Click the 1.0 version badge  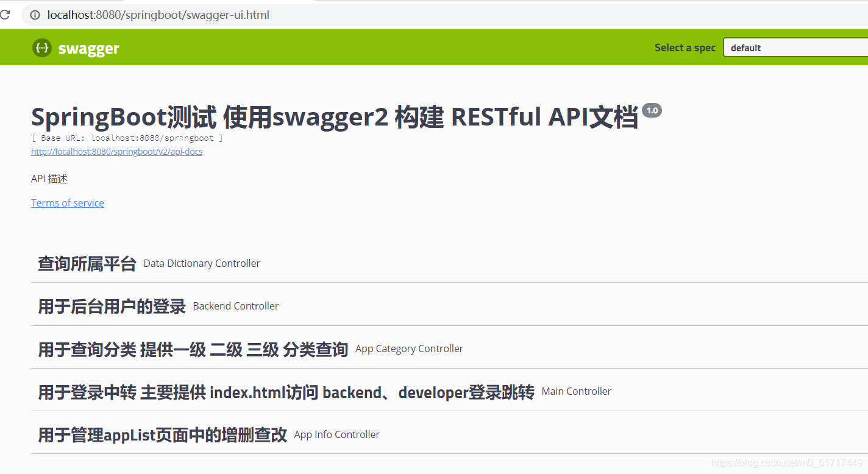(652, 110)
